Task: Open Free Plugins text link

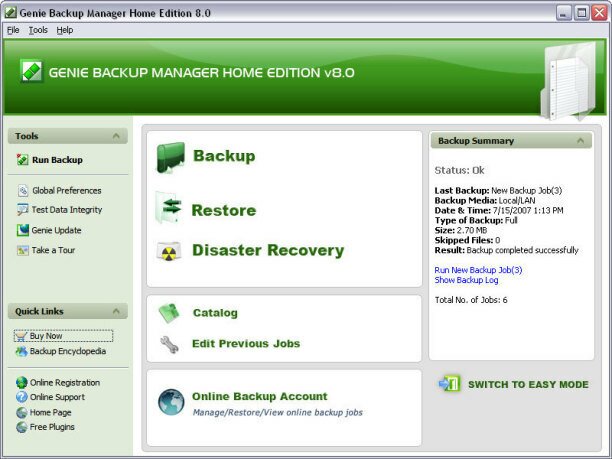Action: click(52, 427)
